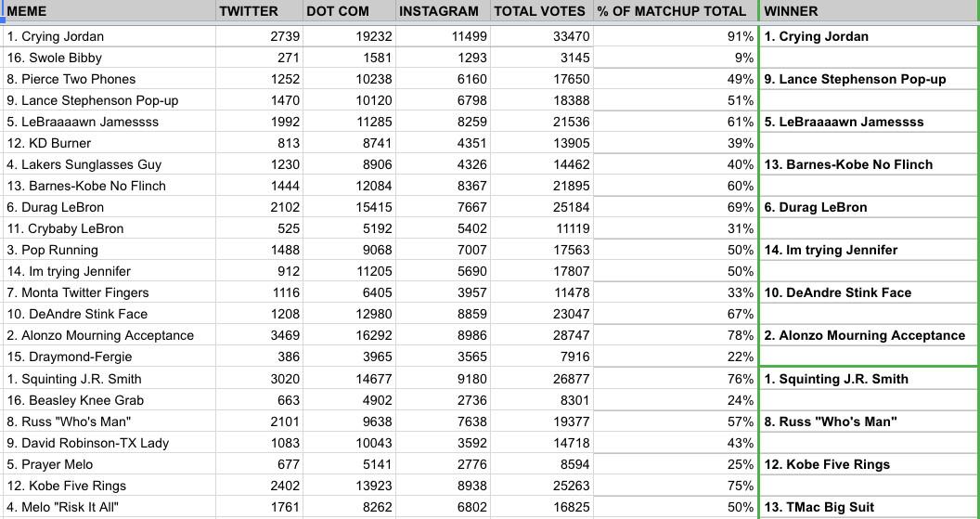Click the WINNER column header

[869, 11]
